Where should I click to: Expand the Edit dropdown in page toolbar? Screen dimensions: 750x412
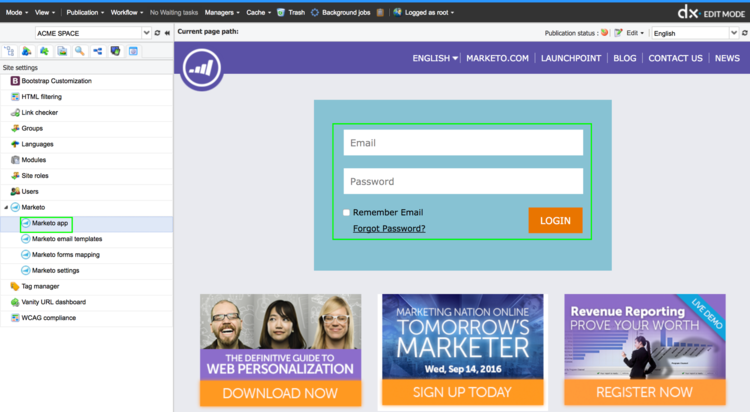pos(635,33)
